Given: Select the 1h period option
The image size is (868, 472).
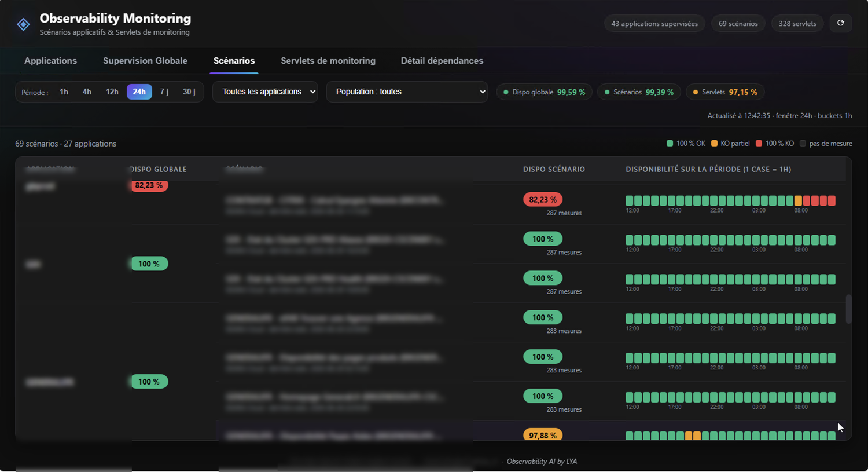Looking at the screenshot, I should click(x=64, y=92).
